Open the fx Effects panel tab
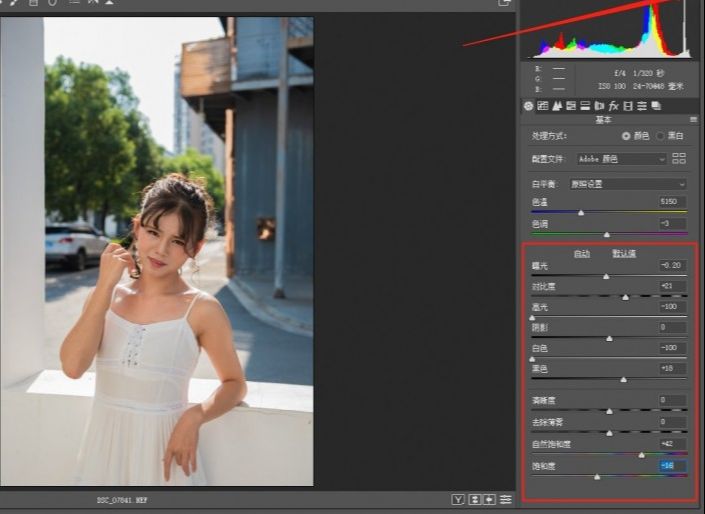Image resolution: width=705 pixels, height=514 pixels. 613,106
